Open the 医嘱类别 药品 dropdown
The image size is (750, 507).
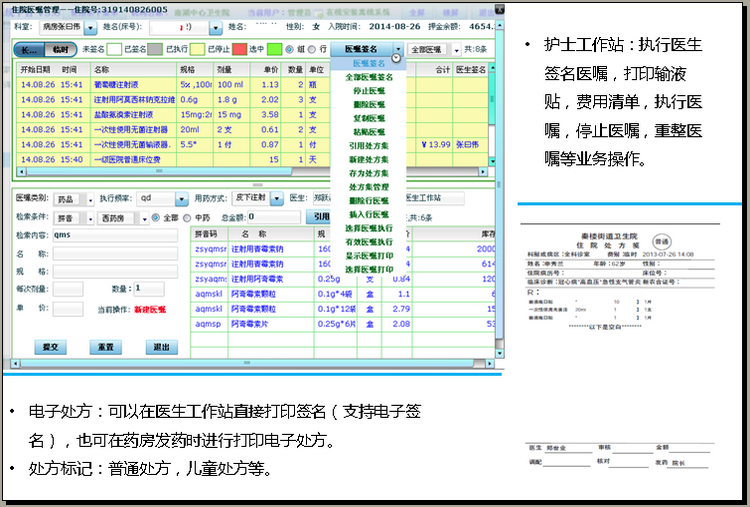click(90, 199)
